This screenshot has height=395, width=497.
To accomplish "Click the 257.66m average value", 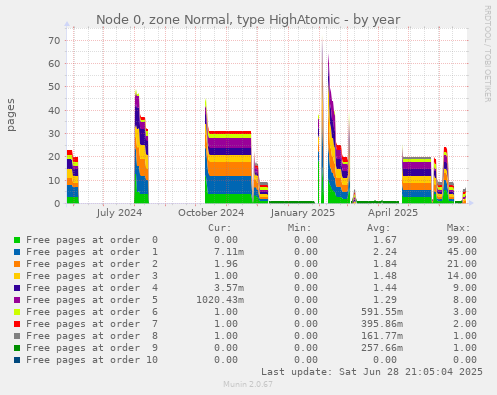I will click(x=382, y=348).
